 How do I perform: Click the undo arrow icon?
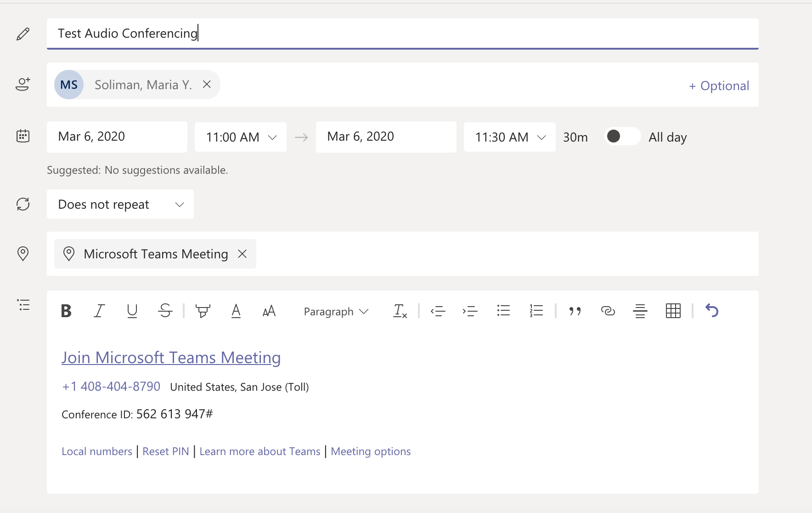click(711, 311)
